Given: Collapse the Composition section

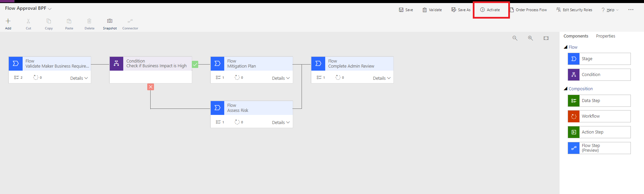Looking at the screenshot, I should pyautogui.click(x=566, y=89).
